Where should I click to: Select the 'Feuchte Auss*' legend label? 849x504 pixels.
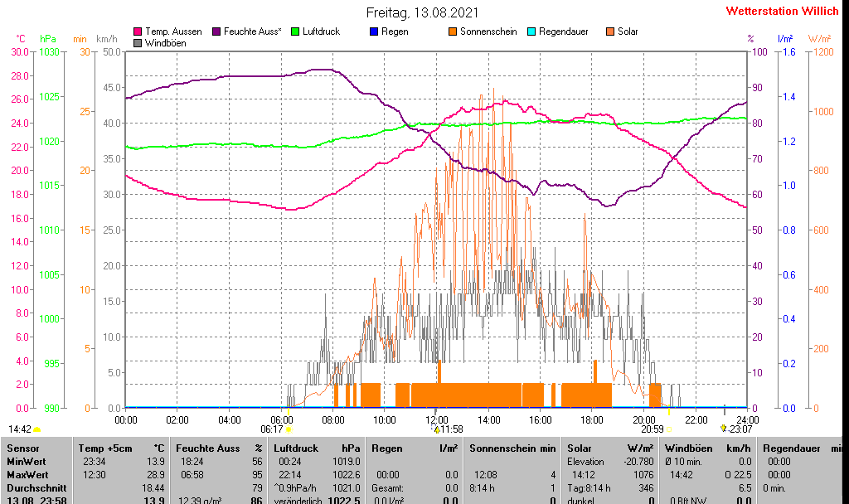(252, 32)
